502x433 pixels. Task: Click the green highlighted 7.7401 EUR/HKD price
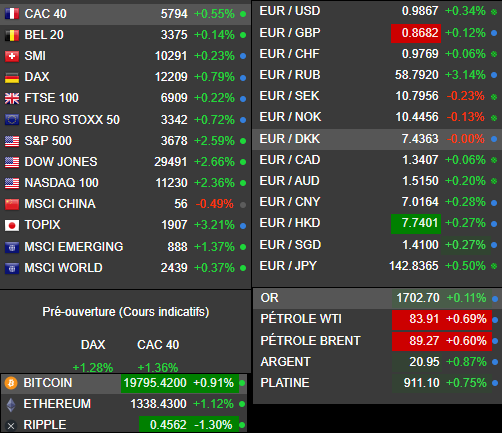(x=416, y=223)
